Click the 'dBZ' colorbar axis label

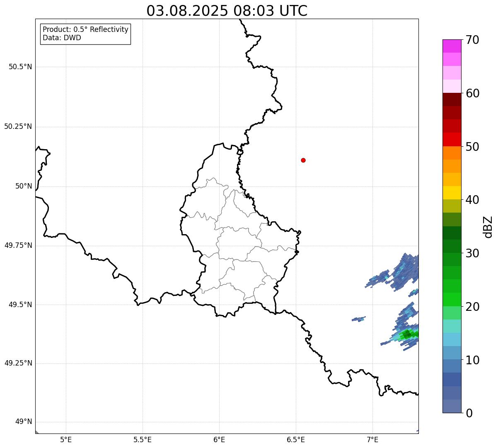488,227
